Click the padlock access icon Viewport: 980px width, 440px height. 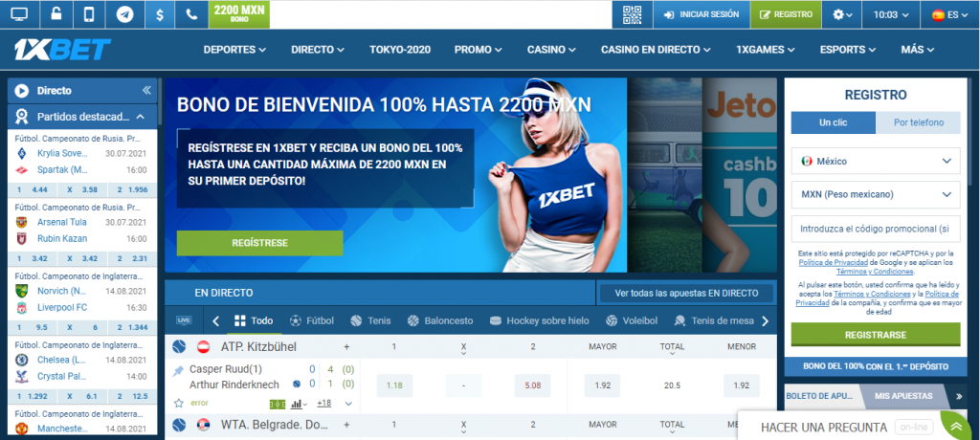[56, 14]
